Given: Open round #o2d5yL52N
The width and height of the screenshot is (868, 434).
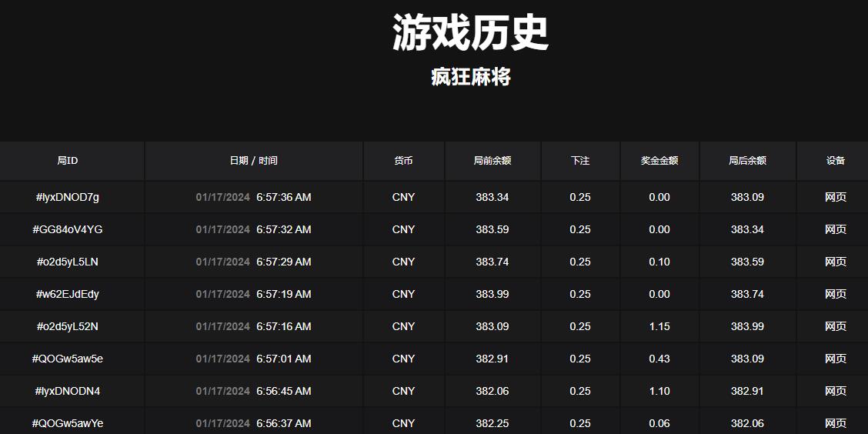Looking at the screenshot, I should [x=68, y=326].
